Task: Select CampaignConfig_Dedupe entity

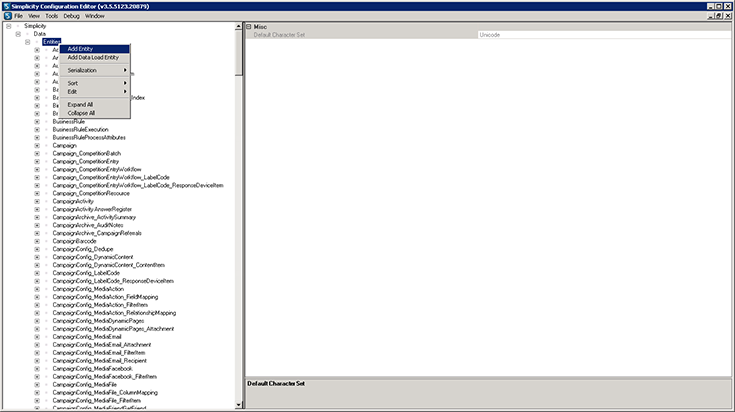Action: (x=83, y=249)
